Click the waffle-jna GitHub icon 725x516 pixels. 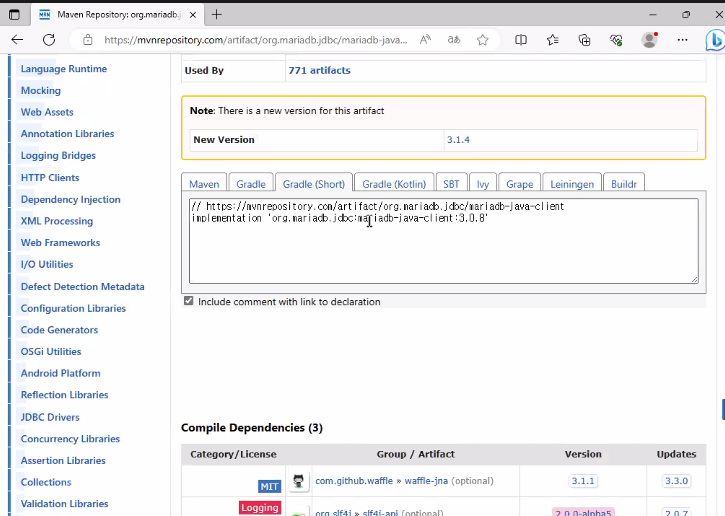[x=299, y=481]
